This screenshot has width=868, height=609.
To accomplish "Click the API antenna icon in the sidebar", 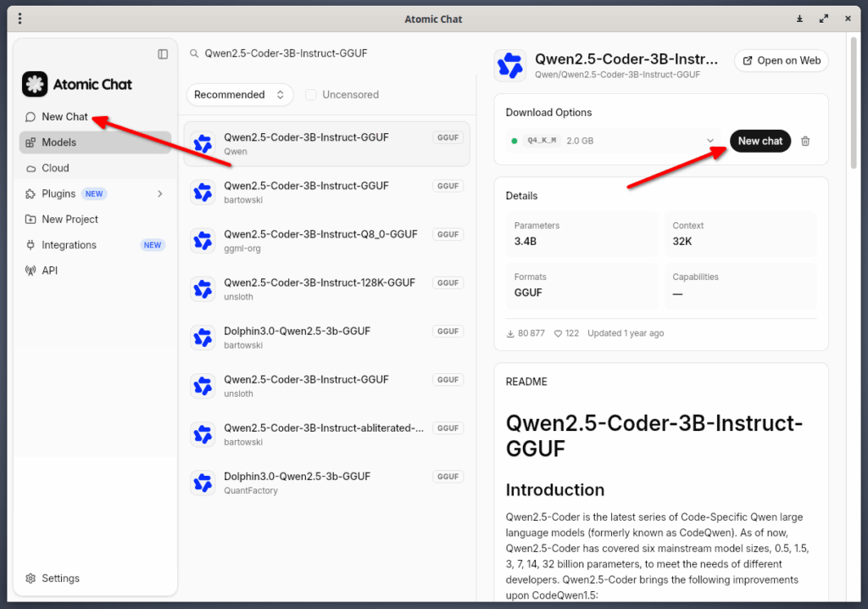I will click(x=31, y=271).
